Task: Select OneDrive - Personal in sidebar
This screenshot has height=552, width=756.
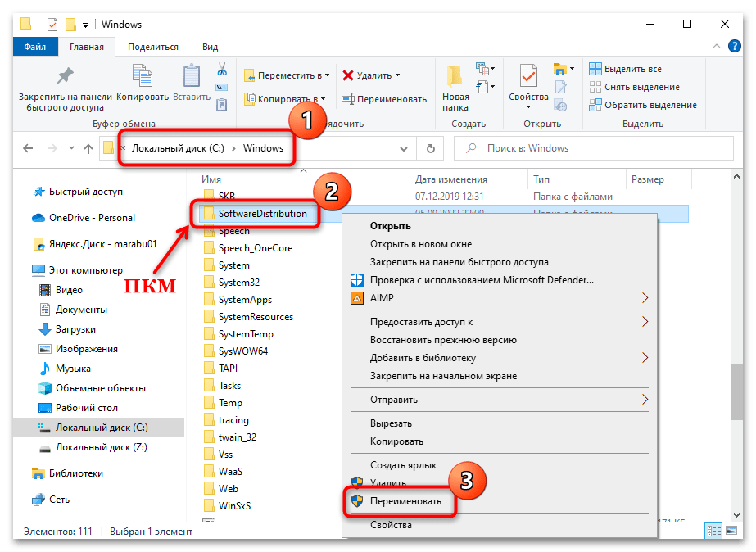Action: tap(92, 218)
